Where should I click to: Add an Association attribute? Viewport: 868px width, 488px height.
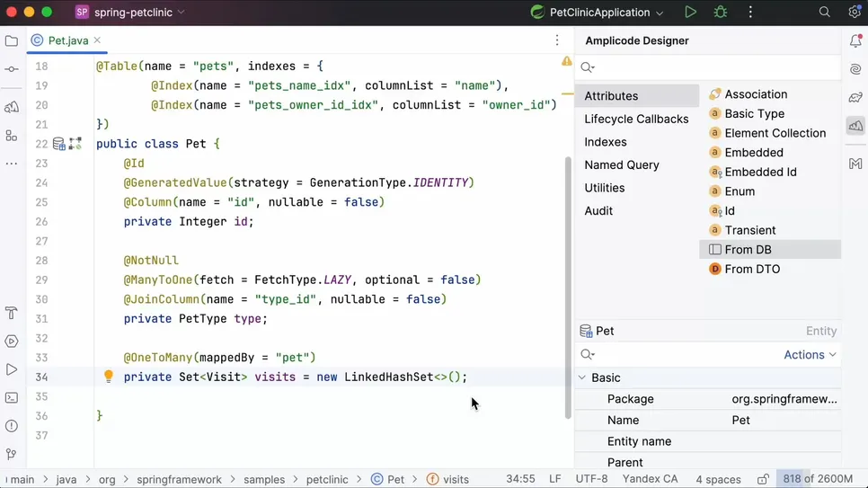tap(771, 94)
